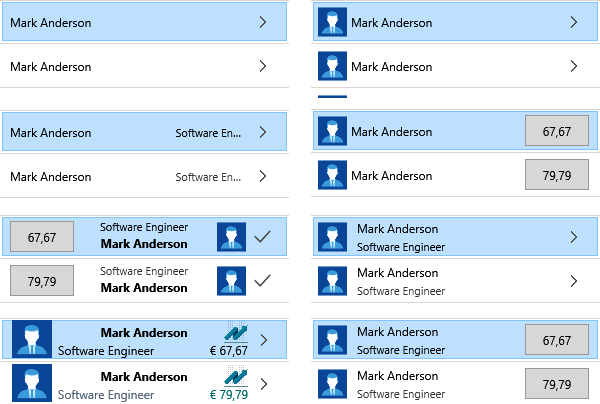
Task: Click avatar icon left of the 79,79 checkmark
Action: click(x=231, y=281)
